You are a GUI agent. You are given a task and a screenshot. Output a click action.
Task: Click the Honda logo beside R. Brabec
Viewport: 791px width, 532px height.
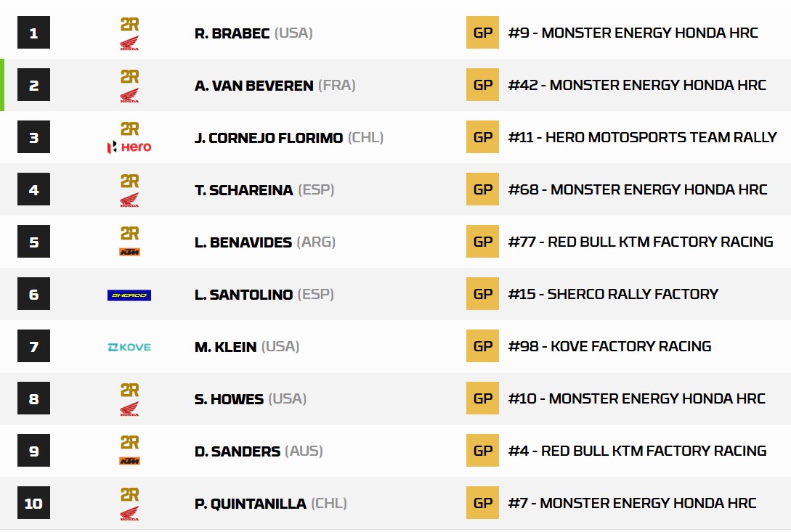coord(129,43)
